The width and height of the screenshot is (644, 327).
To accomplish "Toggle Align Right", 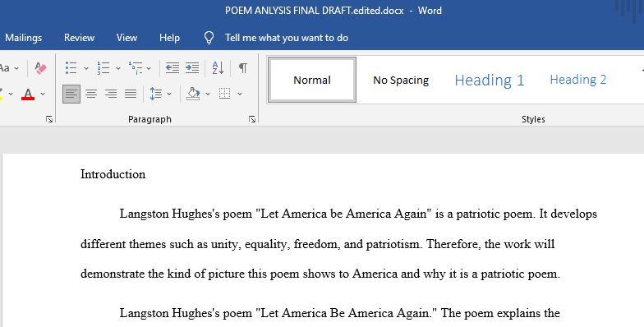I will pyautogui.click(x=111, y=94).
